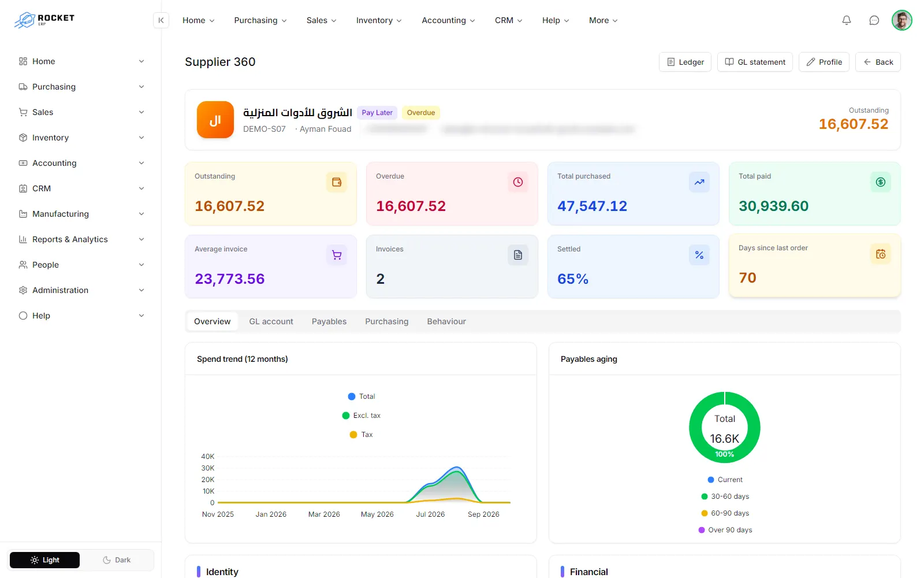Click the orange supplier initials avatar

[215, 120]
